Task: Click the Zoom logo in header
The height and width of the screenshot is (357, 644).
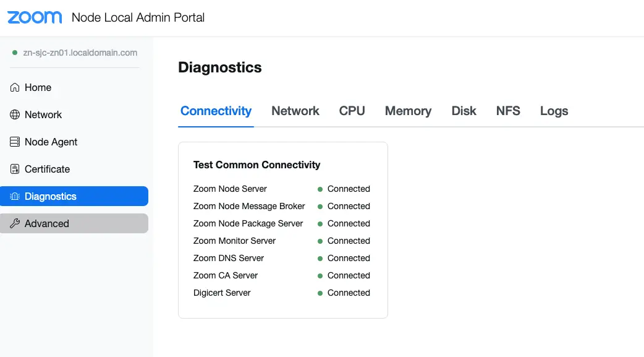Action: pos(35,17)
